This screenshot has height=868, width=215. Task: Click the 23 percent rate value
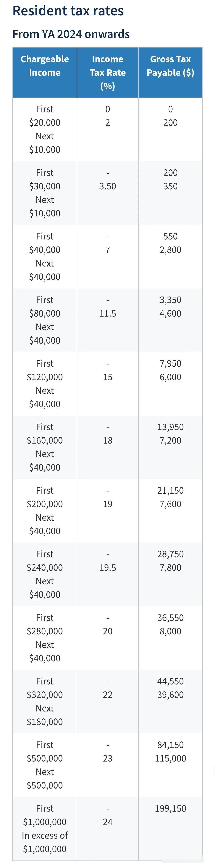click(108, 759)
